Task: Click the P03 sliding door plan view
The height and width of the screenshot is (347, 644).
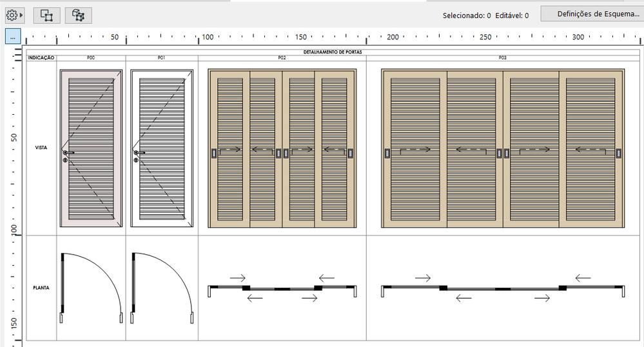Action: coord(503,288)
